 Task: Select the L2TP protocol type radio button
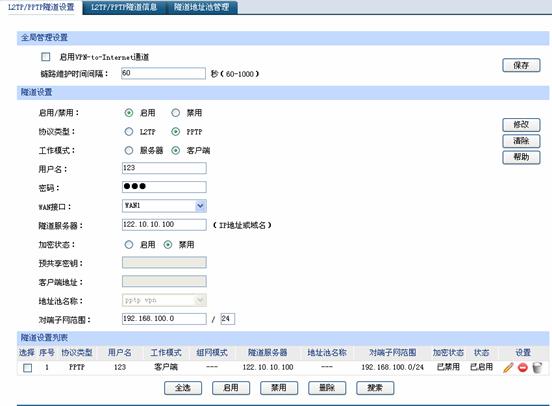tap(129, 132)
